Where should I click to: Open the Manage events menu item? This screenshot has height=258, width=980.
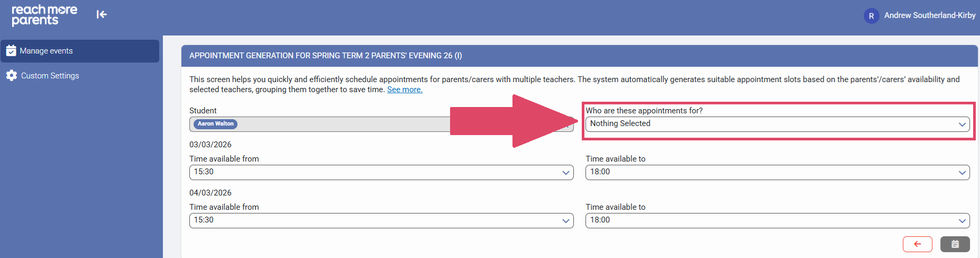(x=79, y=51)
